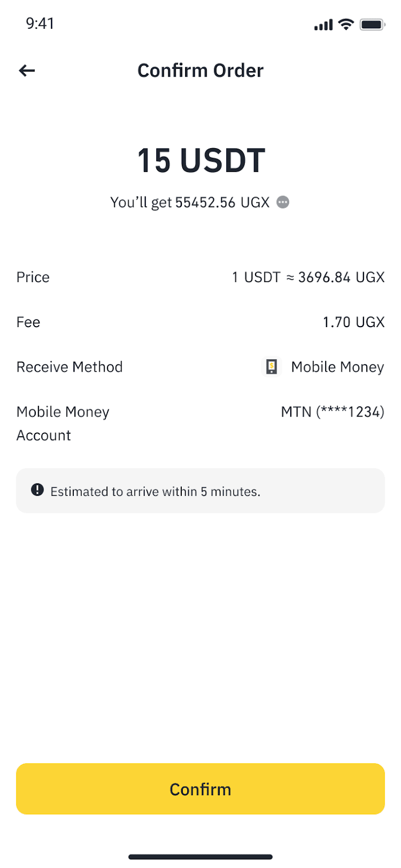Click the exclamation alert icon
The image size is (401, 868).
[x=37, y=490]
